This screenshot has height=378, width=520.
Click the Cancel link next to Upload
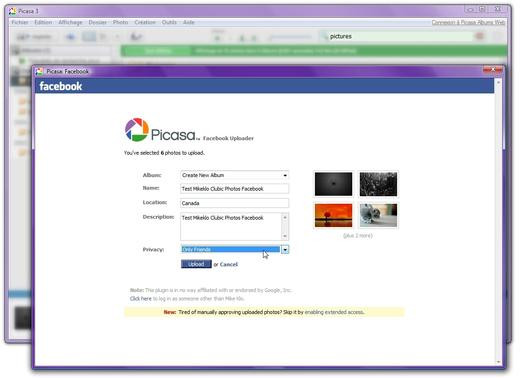pyautogui.click(x=229, y=264)
